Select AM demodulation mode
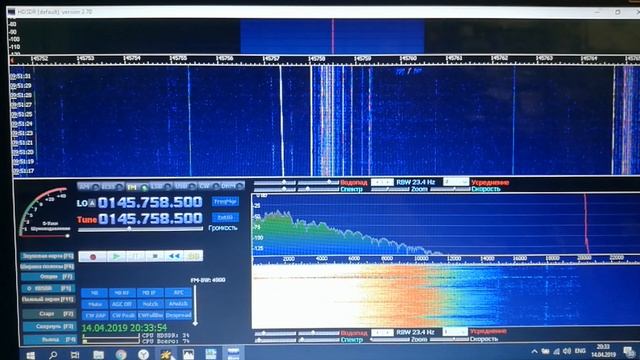 (89, 187)
